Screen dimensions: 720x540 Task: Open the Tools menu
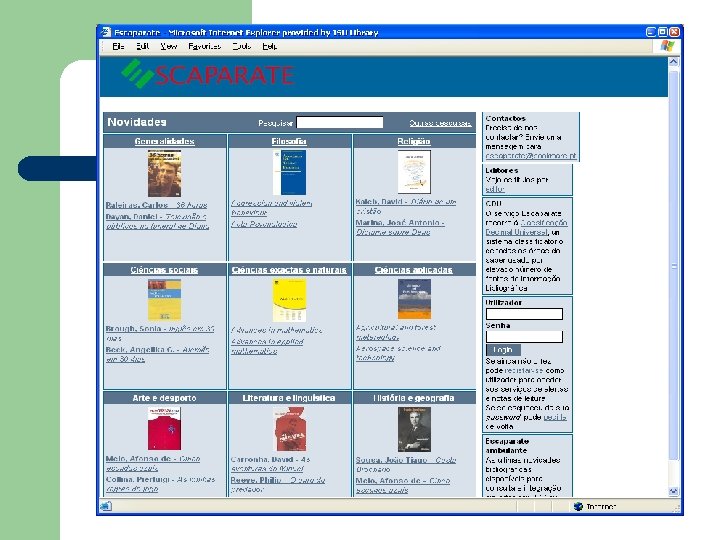pyautogui.click(x=242, y=46)
